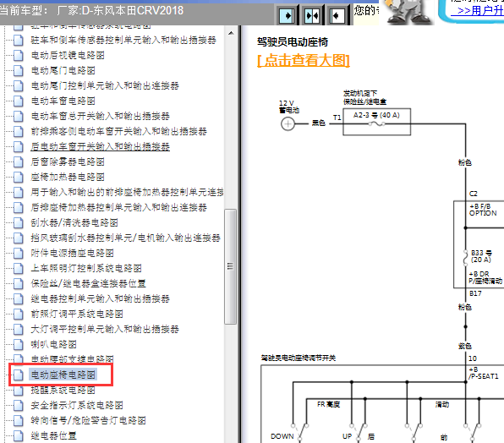Viewport: 504px width, 443px height.
Task: Open 前排乘客侧电动车窗开关输入和输出插接器
Action: 119,131
